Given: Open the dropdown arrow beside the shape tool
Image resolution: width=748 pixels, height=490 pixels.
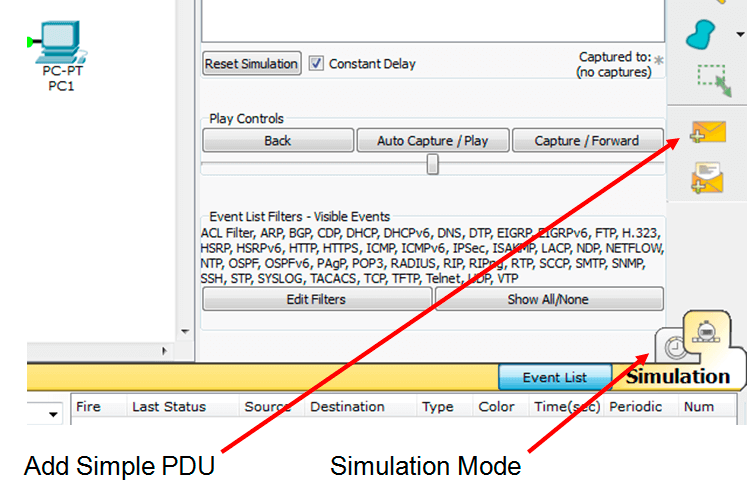Looking at the screenshot, I should pos(739,34).
